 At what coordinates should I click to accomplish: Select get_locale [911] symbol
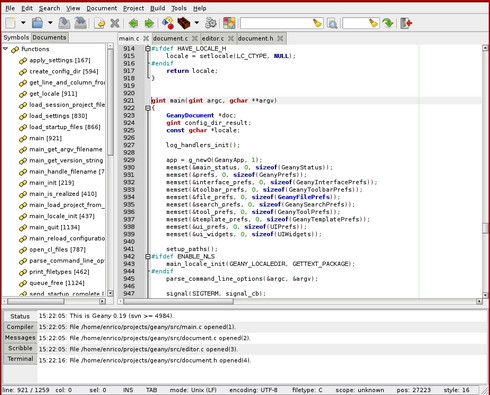53,94
